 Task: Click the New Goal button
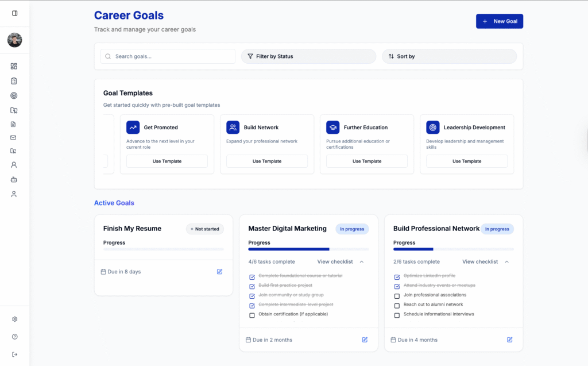tap(499, 21)
